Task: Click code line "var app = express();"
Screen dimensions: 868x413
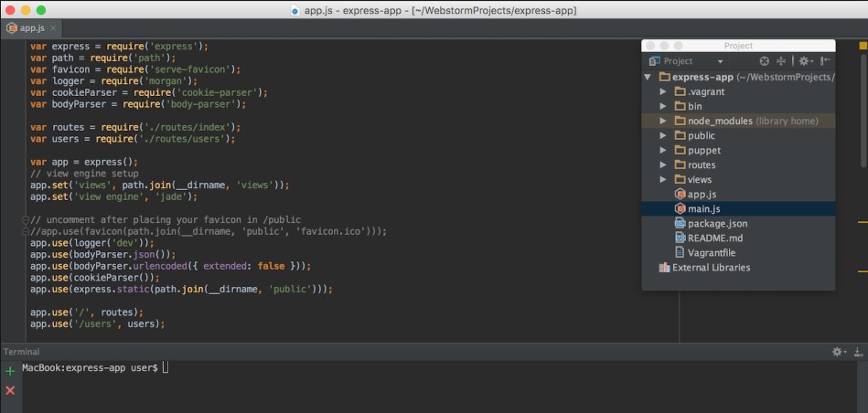Action: [x=83, y=162]
